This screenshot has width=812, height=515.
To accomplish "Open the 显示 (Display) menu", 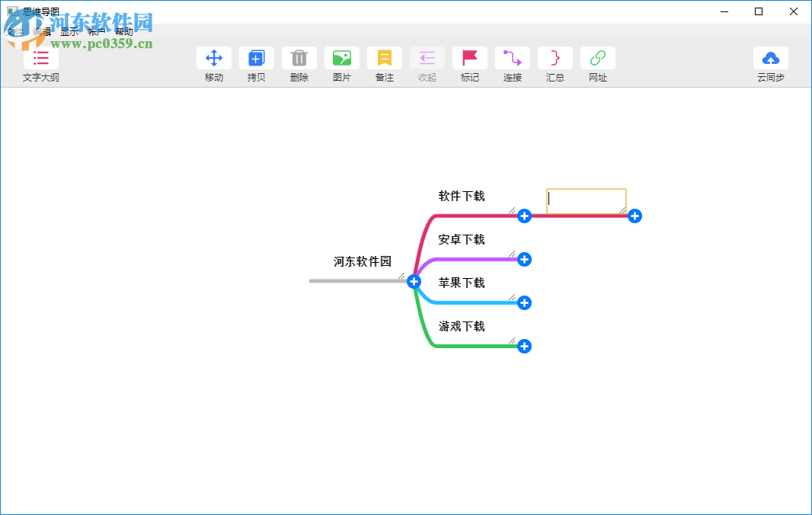I will click(69, 31).
